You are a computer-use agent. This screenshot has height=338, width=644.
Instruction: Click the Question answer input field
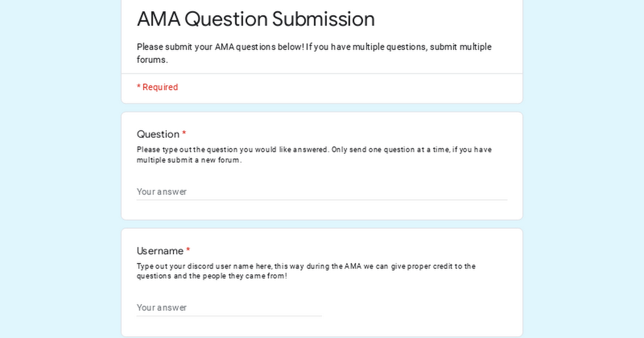coord(321,192)
